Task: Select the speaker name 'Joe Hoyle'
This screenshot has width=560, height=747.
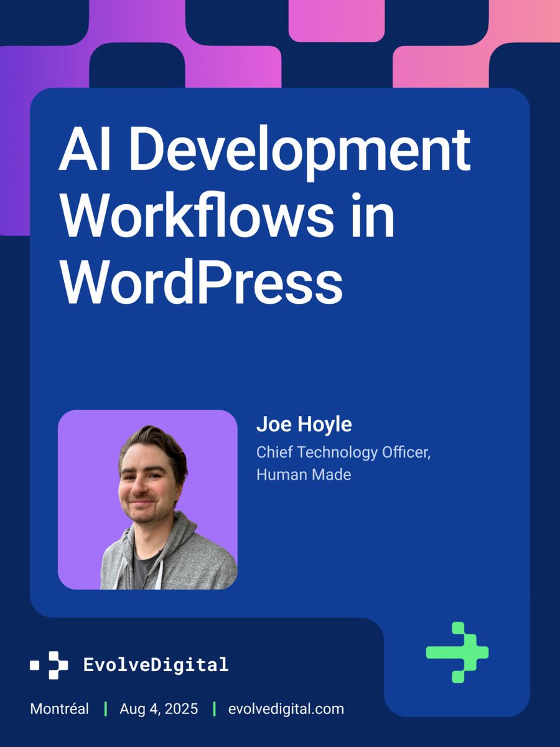Action: [304, 425]
